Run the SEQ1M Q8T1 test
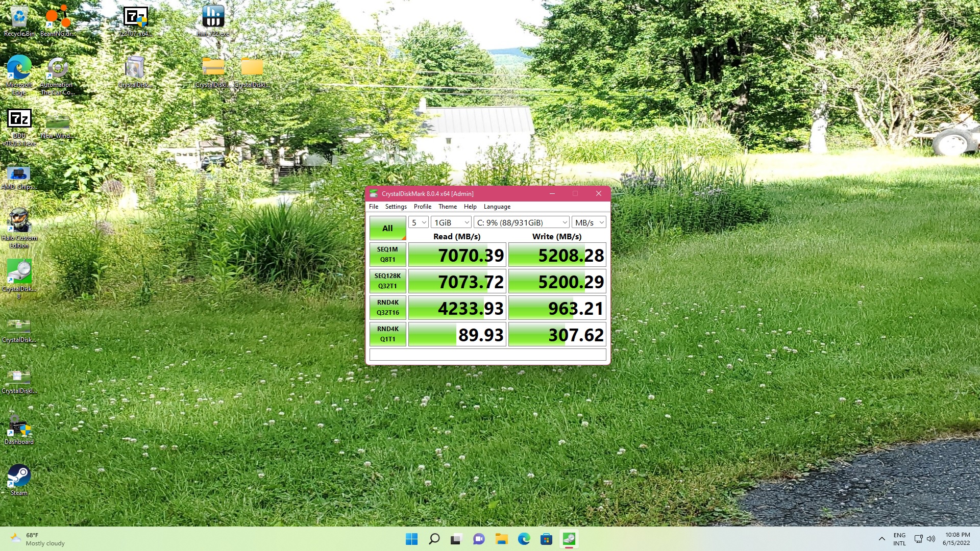This screenshot has height=551, width=980. click(388, 255)
